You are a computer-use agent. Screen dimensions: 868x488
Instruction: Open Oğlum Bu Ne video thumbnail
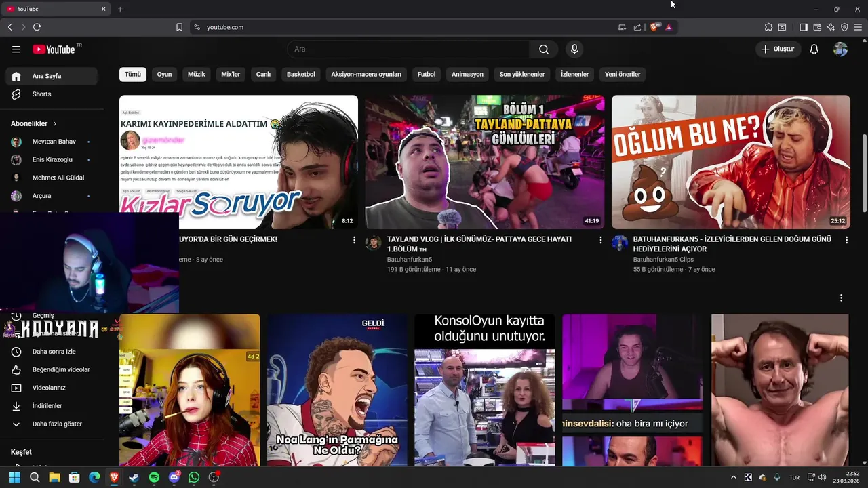pos(731,162)
